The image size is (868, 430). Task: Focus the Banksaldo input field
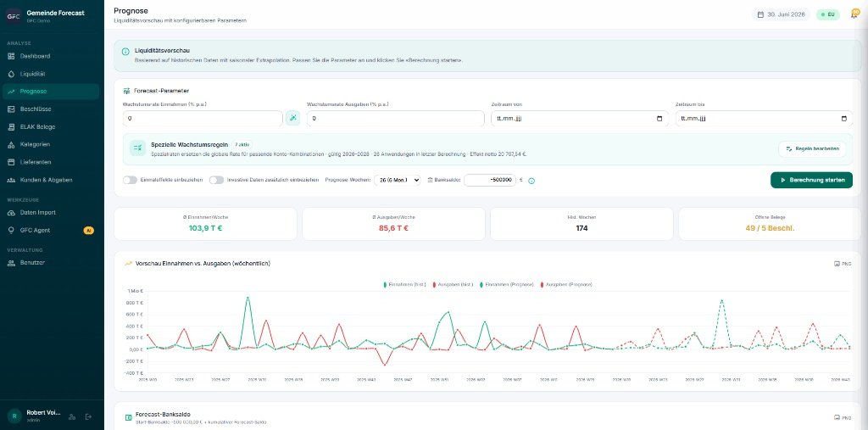point(490,180)
